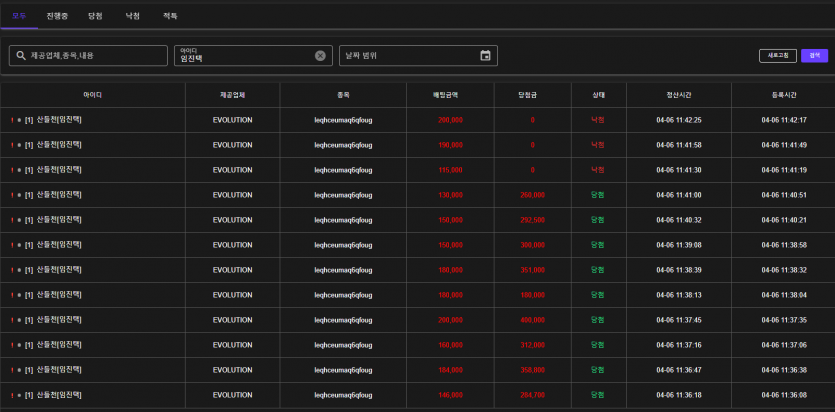
Task: Click the red exclamation icon in the 11:38:13 row
Action: [12, 295]
